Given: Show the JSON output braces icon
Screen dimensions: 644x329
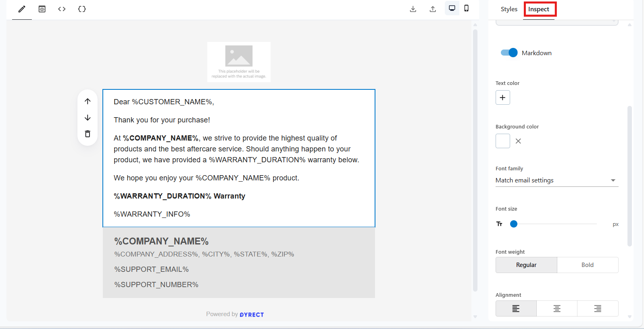Looking at the screenshot, I should point(82,9).
